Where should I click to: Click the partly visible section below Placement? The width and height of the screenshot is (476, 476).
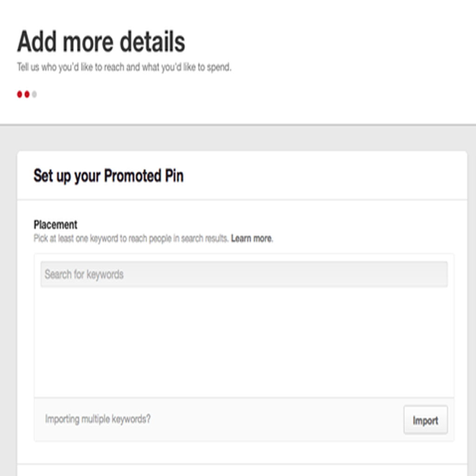pyautogui.click(x=242, y=470)
